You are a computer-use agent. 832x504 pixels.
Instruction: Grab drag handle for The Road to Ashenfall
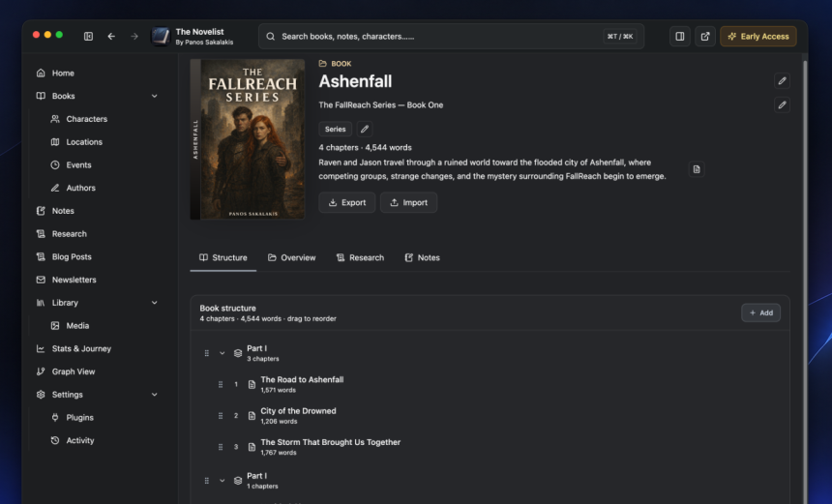tap(221, 385)
